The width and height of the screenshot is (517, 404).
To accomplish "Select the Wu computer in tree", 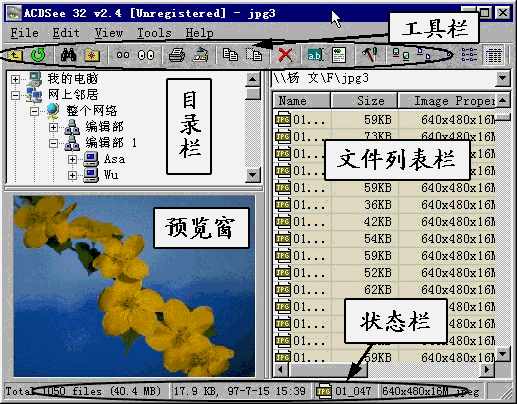I will (x=111, y=175).
